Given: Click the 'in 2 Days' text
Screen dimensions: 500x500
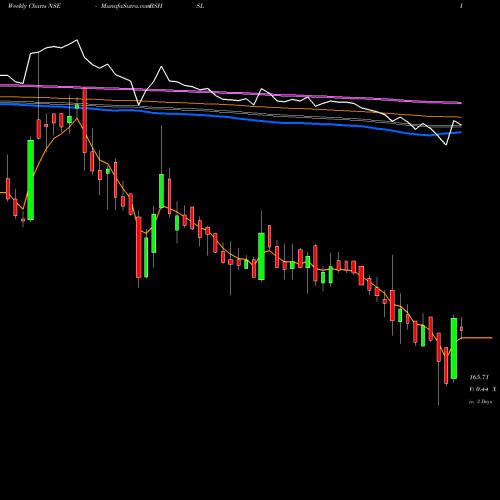Looking at the screenshot, I should pos(480,402).
